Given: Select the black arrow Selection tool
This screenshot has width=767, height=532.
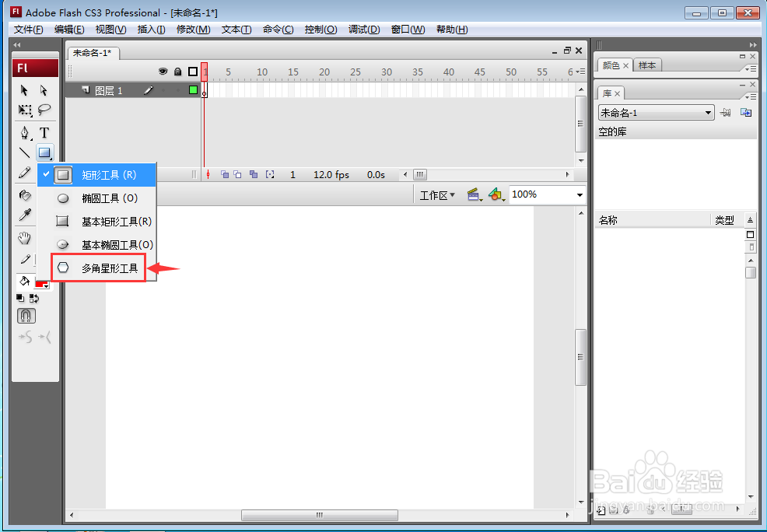Looking at the screenshot, I should click(24, 90).
